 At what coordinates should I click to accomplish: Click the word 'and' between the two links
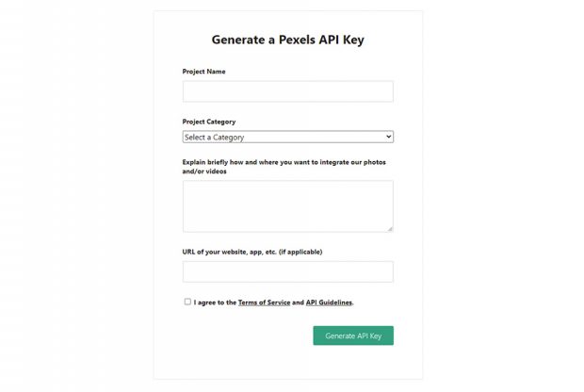pyautogui.click(x=298, y=302)
